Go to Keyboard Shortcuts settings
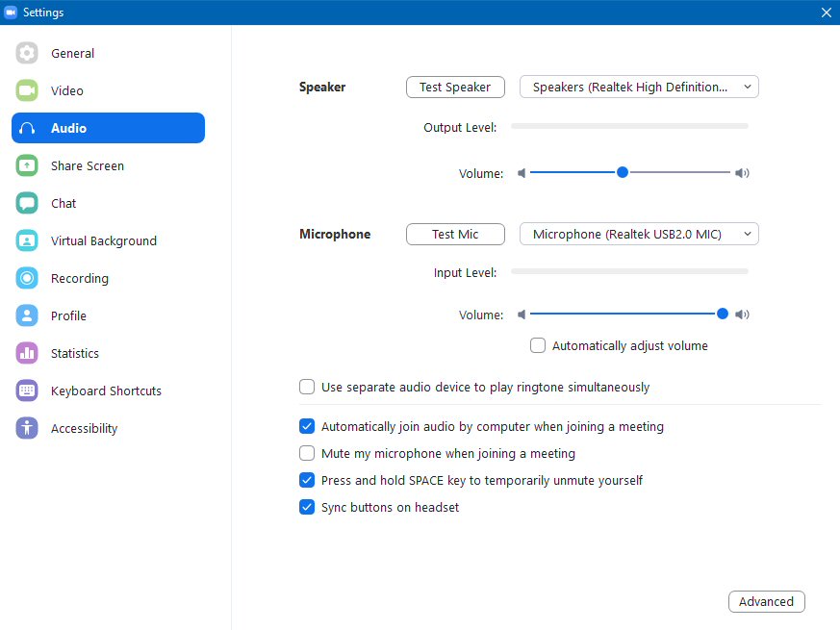Viewport: 840px width, 630px height. 106,391
